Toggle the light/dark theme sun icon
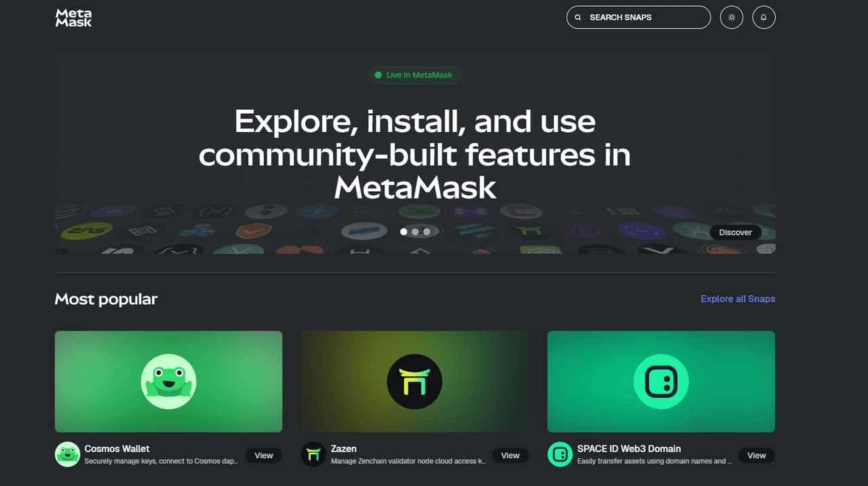The width and height of the screenshot is (868, 486). click(731, 18)
